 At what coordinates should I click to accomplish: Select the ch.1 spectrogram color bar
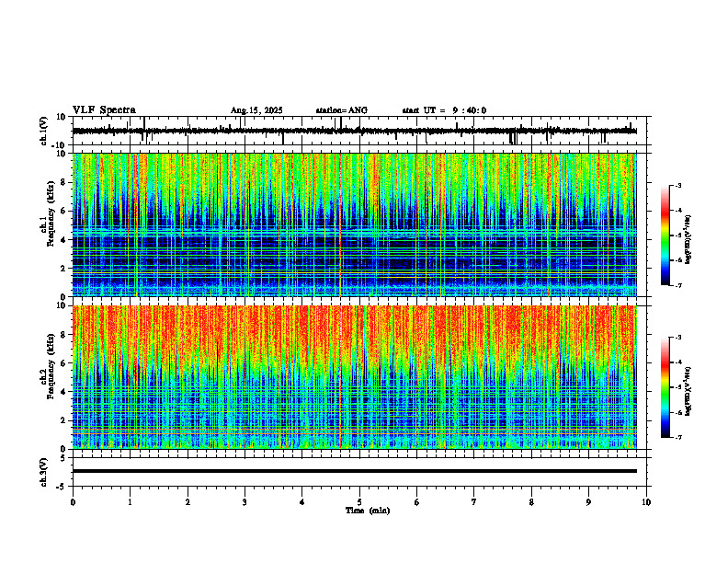pyautogui.click(x=665, y=236)
